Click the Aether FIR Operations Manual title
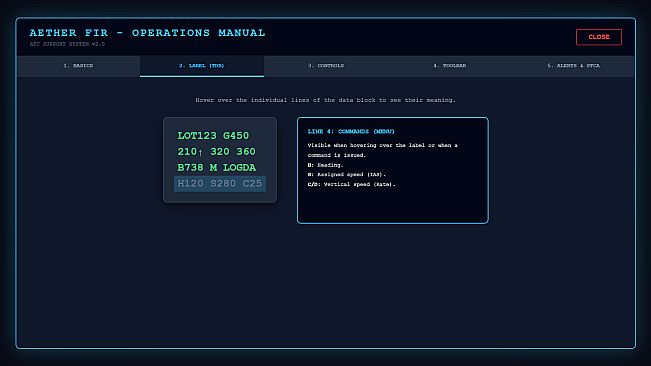Screen dimensions: 651x366 click(x=147, y=33)
